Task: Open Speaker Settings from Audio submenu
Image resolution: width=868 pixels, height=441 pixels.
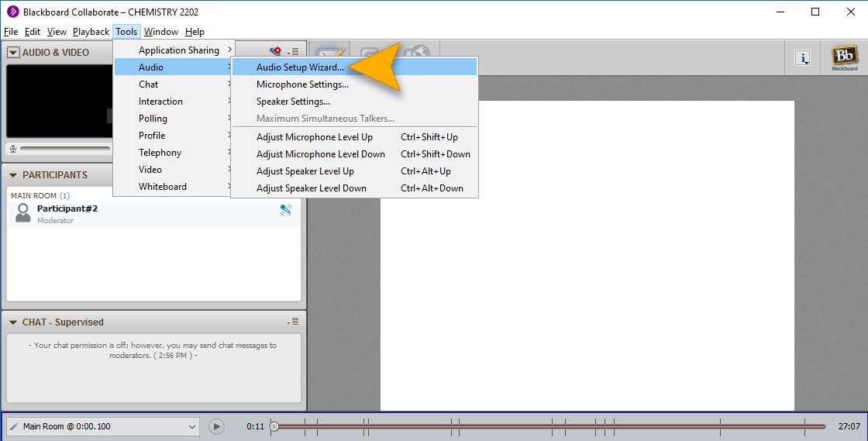Action: (354, 102)
